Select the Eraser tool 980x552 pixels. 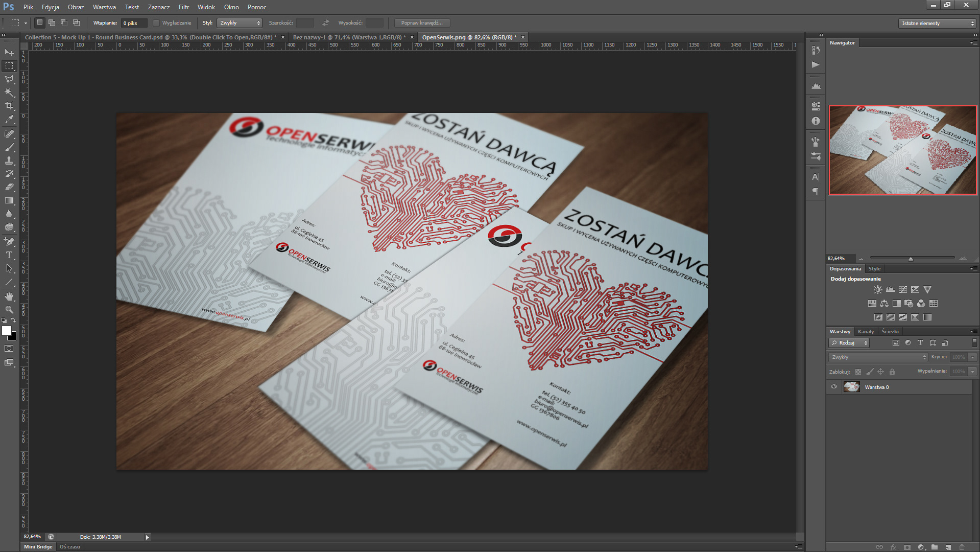pyautogui.click(x=9, y=187)
